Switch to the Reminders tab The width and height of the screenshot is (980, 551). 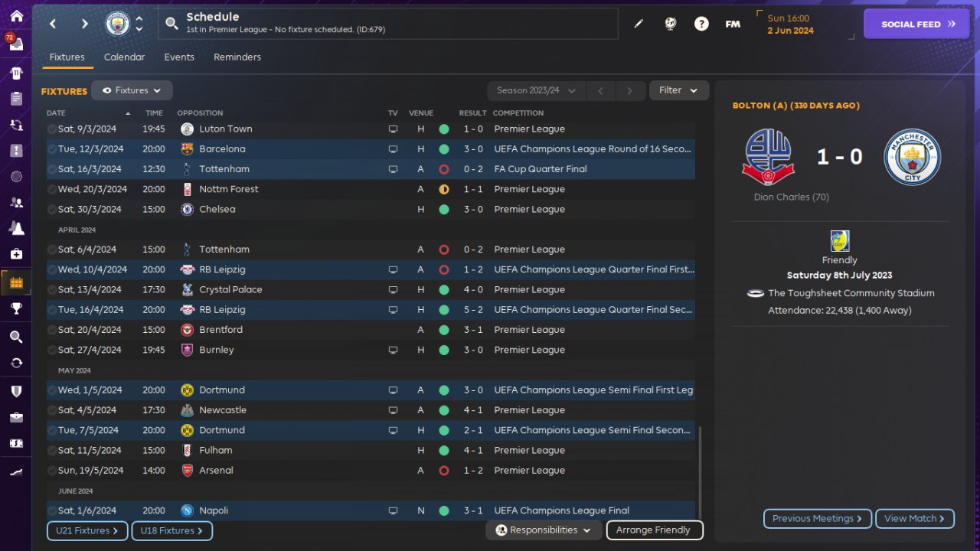point(237,57)
